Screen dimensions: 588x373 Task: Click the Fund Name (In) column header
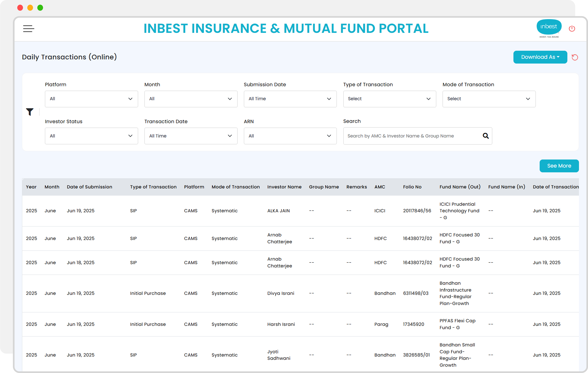pos(506,187)
